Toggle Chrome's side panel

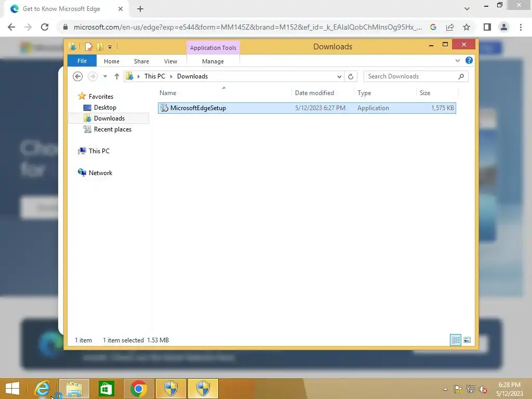pos(487,27)
